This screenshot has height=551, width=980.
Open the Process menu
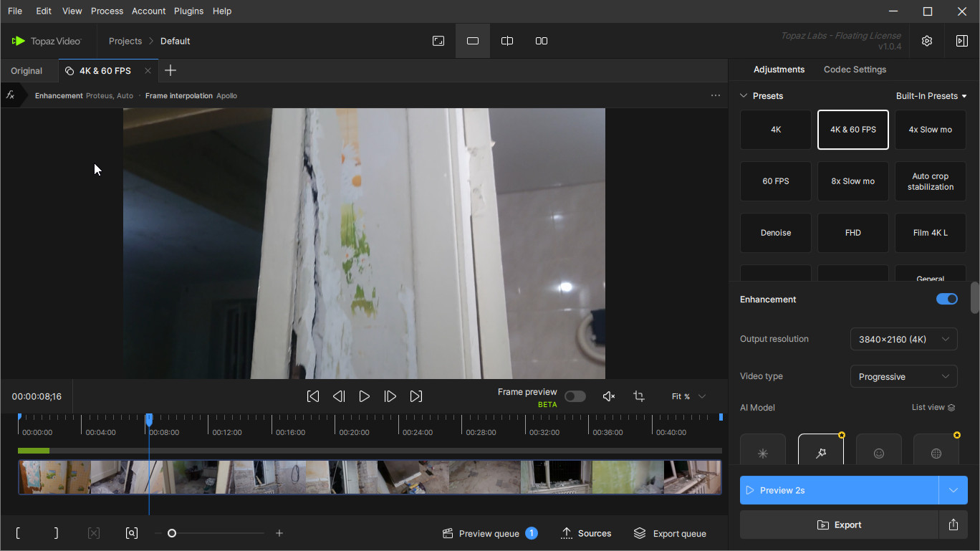click(x=107, y=11)
